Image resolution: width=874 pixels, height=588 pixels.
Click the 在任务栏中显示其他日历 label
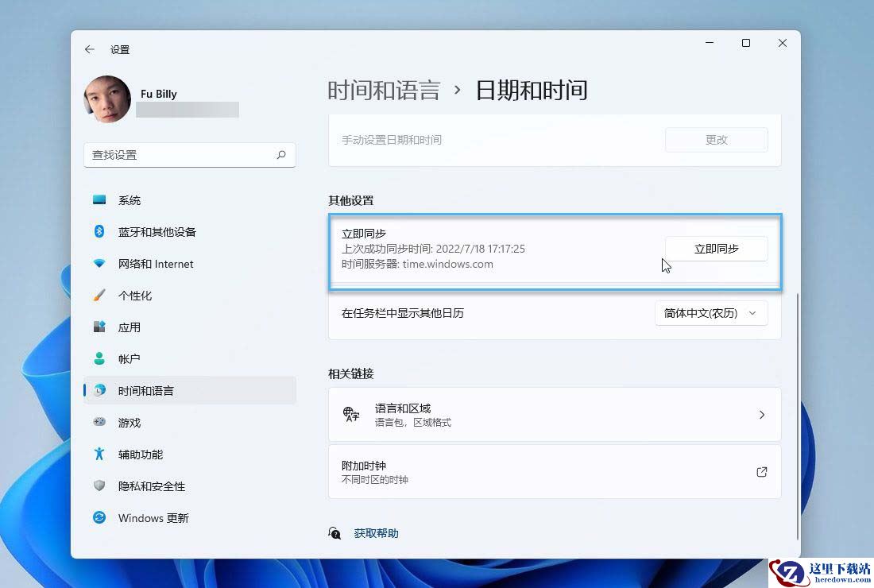pyautogui.click(x=403, y=313)
